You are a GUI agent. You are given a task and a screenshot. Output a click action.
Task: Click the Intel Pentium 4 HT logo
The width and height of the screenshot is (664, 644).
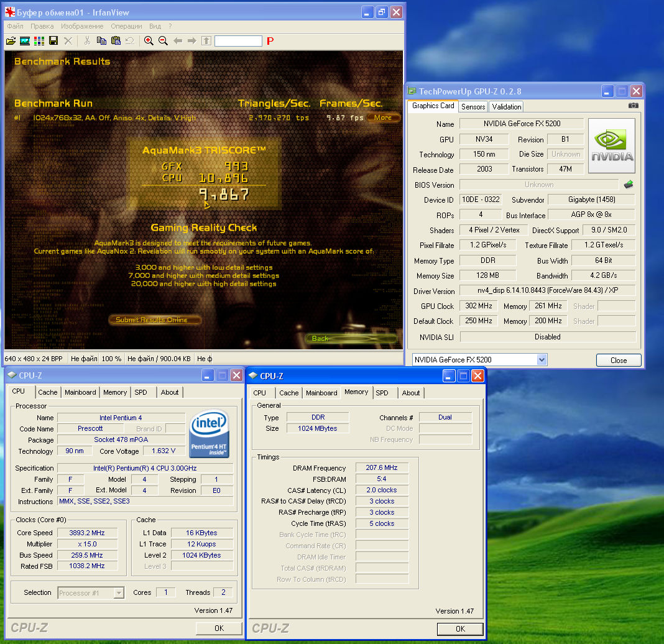coord(209,433)
